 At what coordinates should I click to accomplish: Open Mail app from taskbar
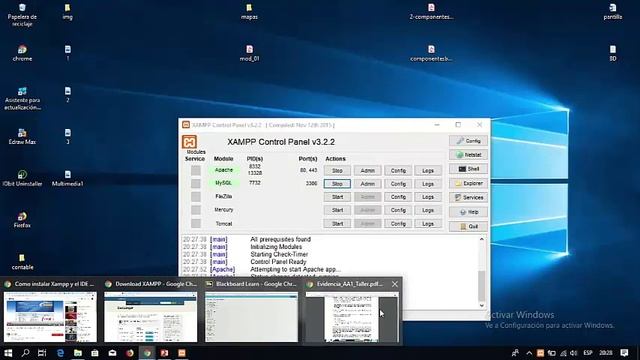[x=112, y=353]
